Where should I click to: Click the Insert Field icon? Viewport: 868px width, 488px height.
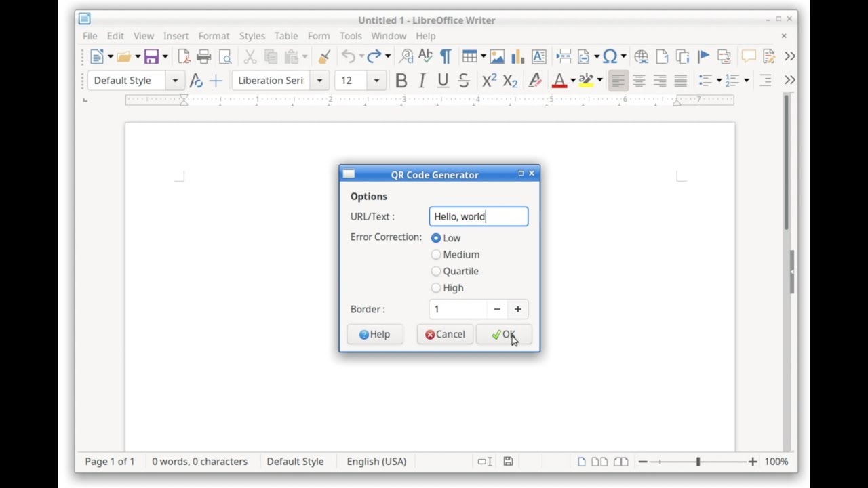[x=583, y=56]
